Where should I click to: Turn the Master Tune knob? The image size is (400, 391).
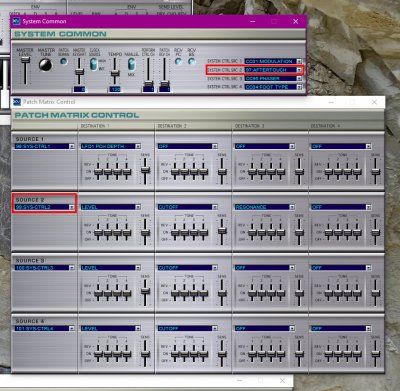point(45,65)
